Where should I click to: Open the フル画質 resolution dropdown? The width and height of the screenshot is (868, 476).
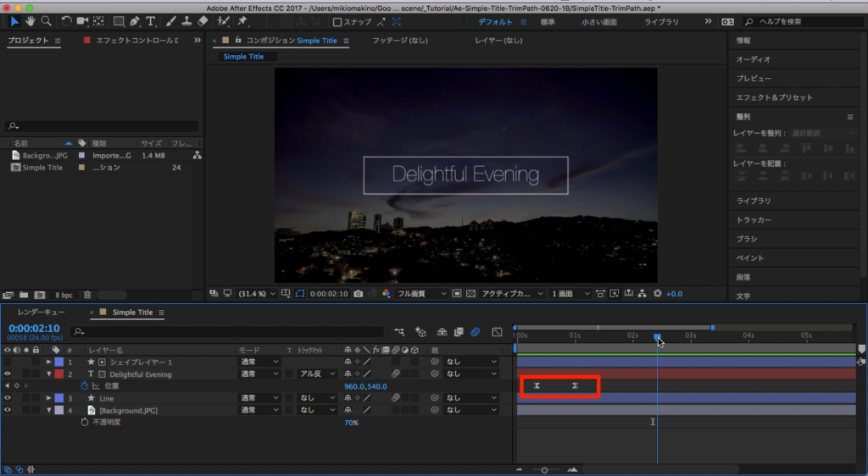421,293
